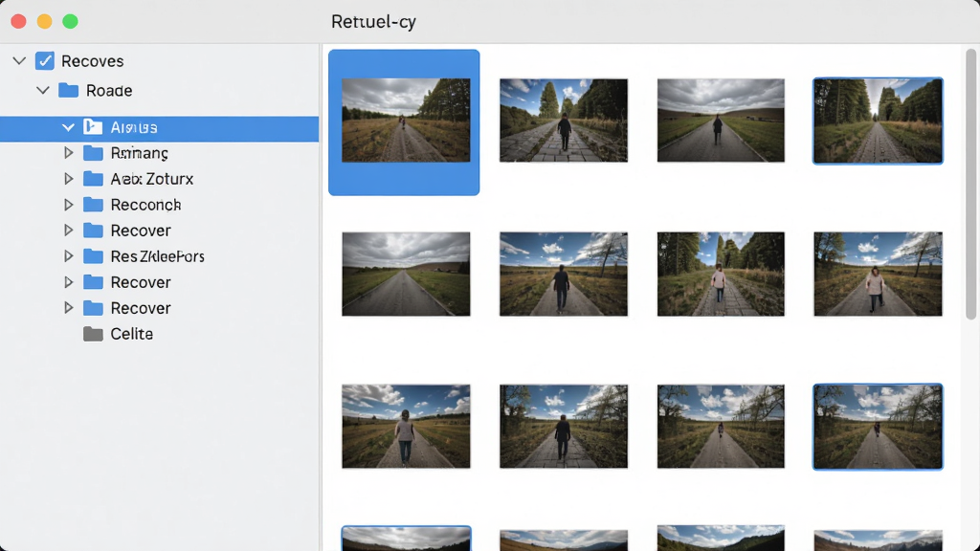
Task: Expand the Res ZkleePors folder triangle
Action: point(68,256)
